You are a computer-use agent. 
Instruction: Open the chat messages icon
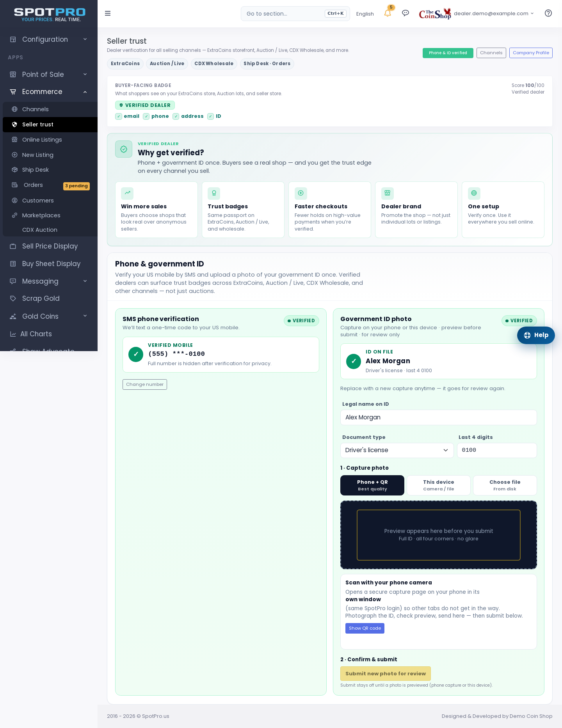coord(405,13)
